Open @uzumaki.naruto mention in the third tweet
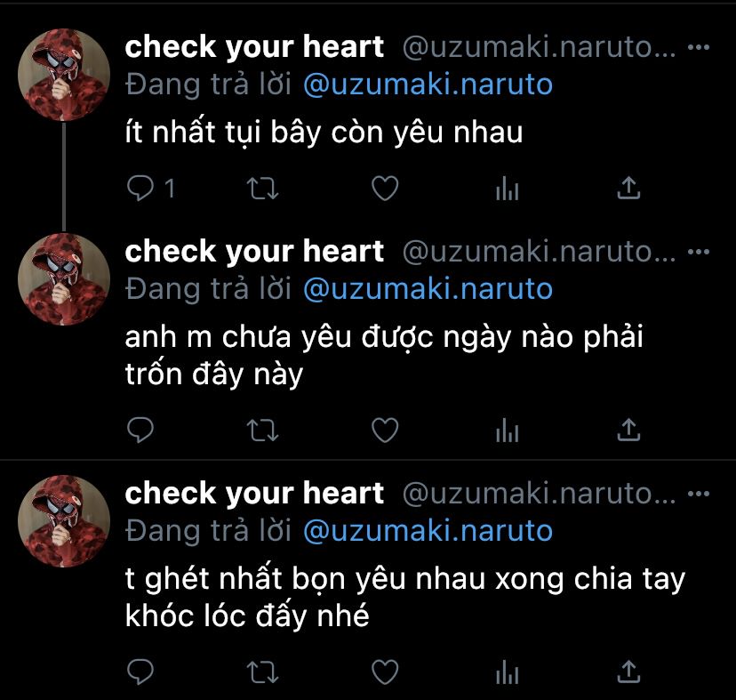 (428, 531)
